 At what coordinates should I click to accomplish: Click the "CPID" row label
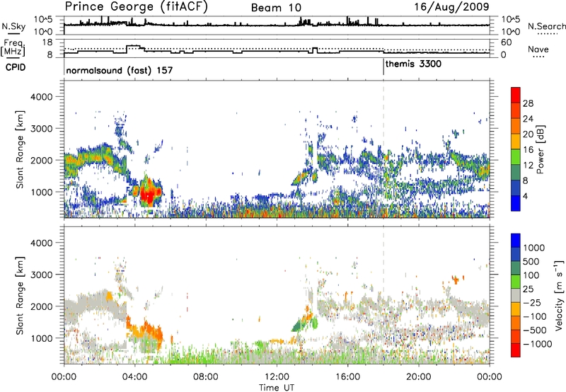coord(16,67)
